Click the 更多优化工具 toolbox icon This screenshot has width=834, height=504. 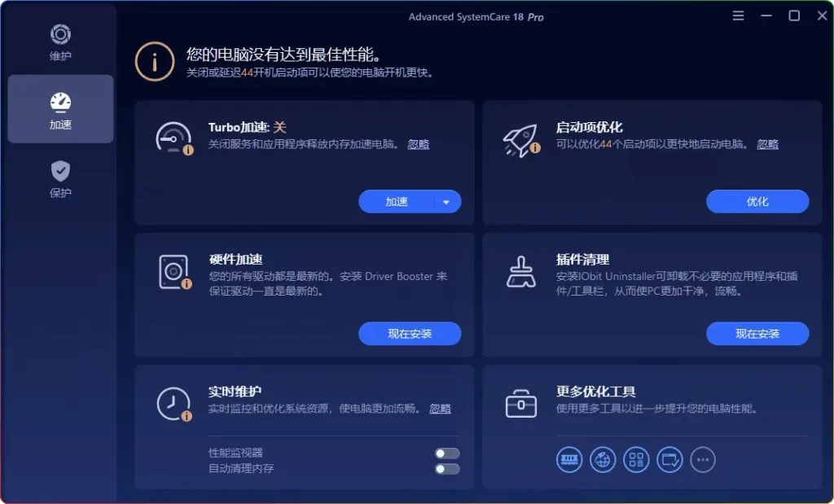tap(520, 404)
